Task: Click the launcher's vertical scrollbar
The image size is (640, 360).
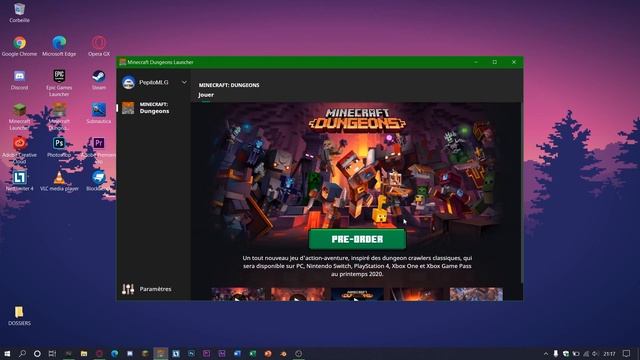Action: tap(522, 192)
